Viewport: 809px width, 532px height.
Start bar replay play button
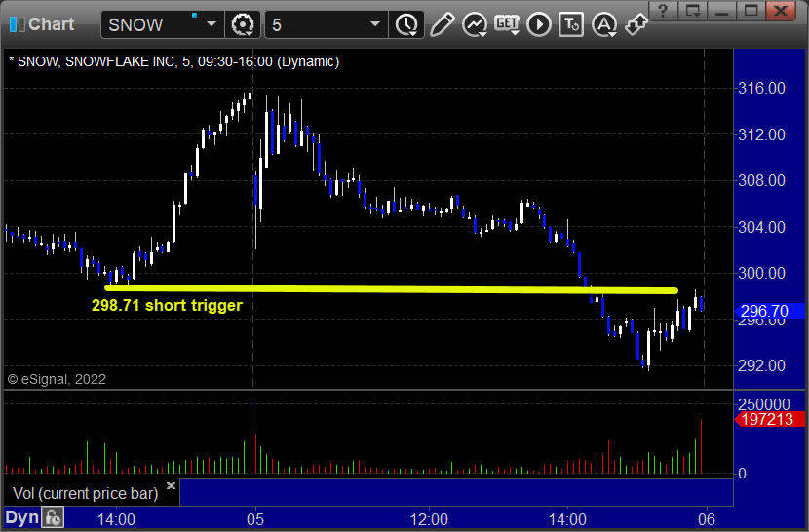(539, 24)
